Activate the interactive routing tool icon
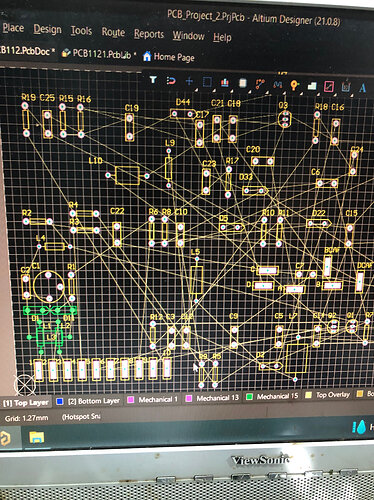This screenshot has width=374, height=500. tap(260, 83)
